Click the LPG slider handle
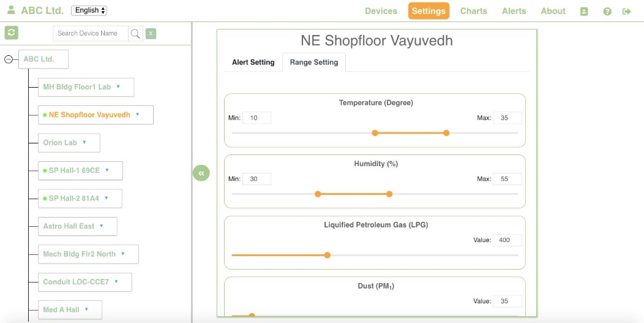This screenshot has width=644, height=323. click(x=328, y=255)
